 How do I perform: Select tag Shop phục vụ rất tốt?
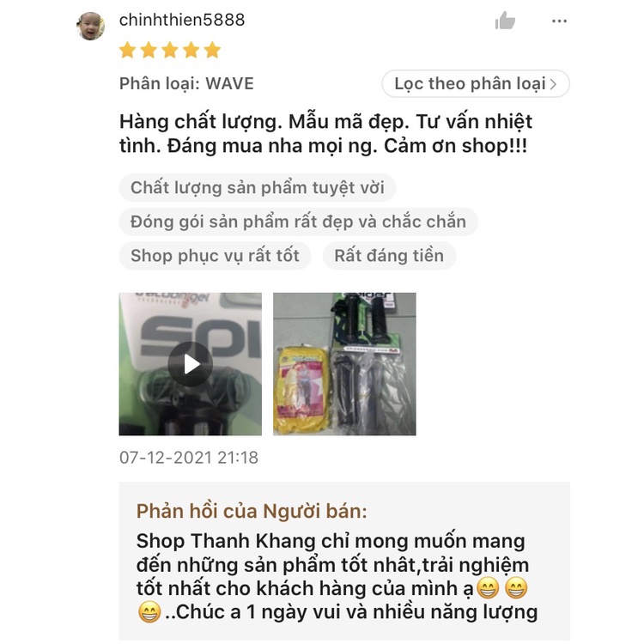pyautogui.click(x=215, y=256)
